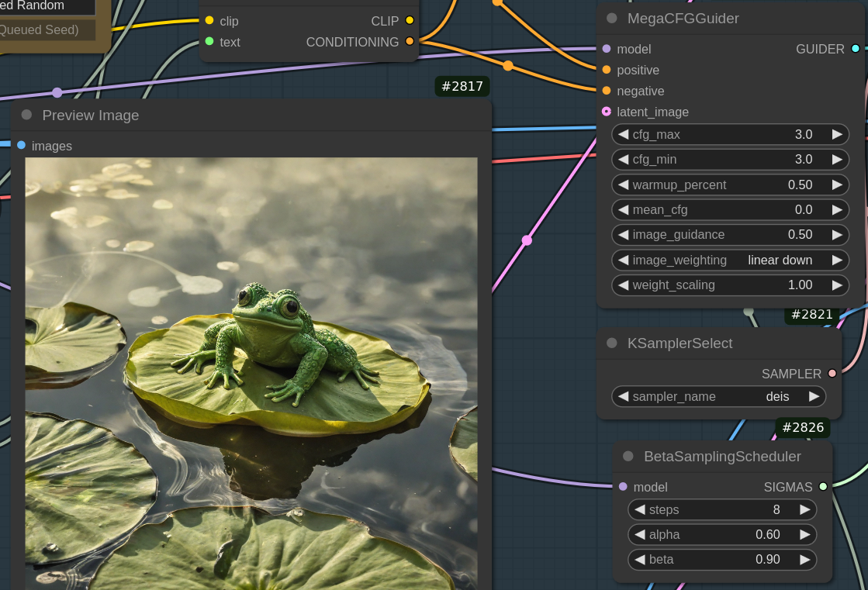Collapse the Preview Image node via its title dot

point(26,115)
